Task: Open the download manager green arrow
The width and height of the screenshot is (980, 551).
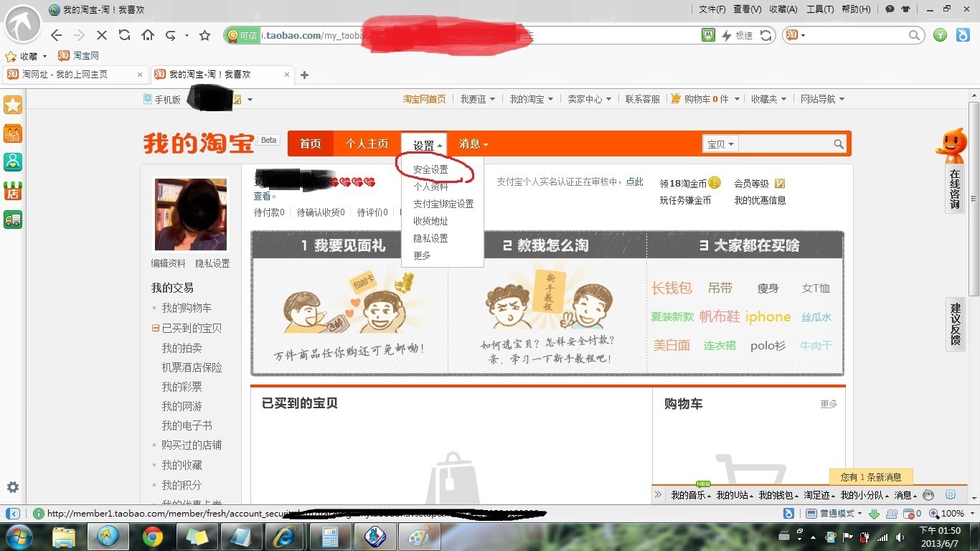Action: click(874, 514)
